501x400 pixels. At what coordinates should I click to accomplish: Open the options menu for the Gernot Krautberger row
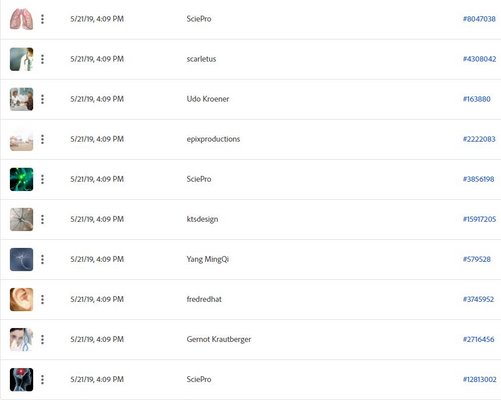[x=42, y=339]
